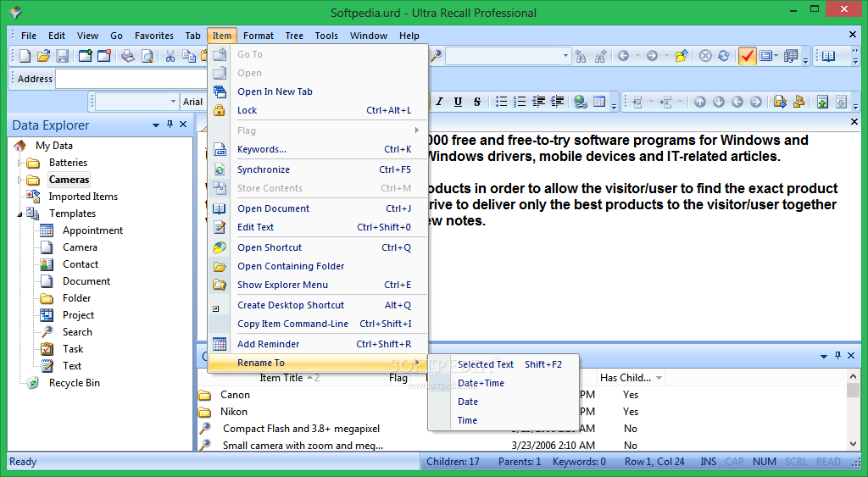
Task: Click the Save floppy disk icon
Action: [x=63, y=56]
